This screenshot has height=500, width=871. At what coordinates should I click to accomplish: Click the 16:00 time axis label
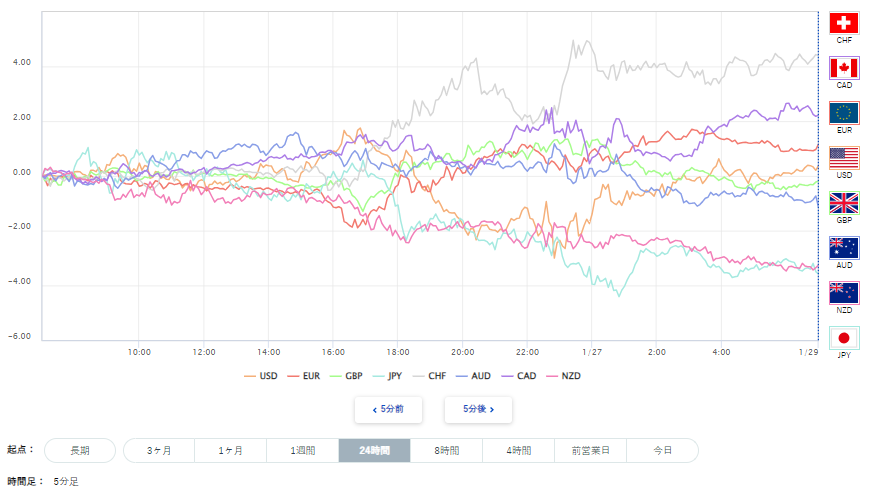click(333, 352)
